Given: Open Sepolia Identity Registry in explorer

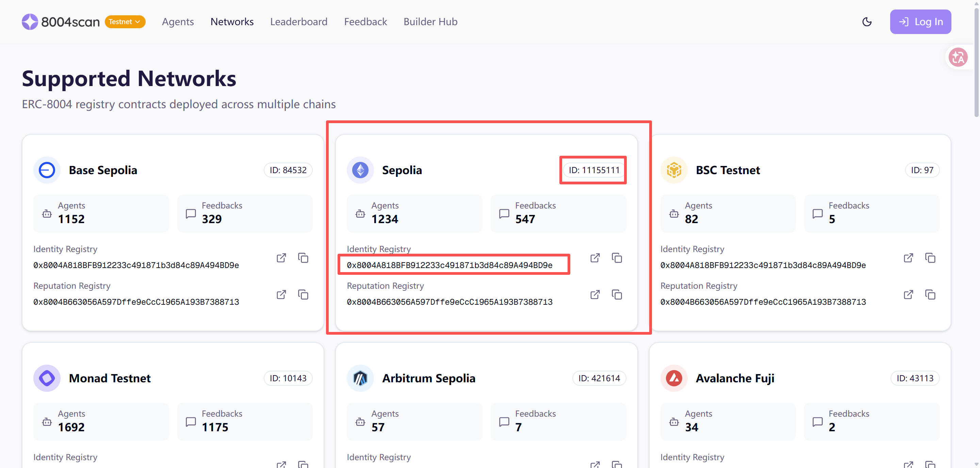Looking at the screenshot, I should [x=595, y=258].
